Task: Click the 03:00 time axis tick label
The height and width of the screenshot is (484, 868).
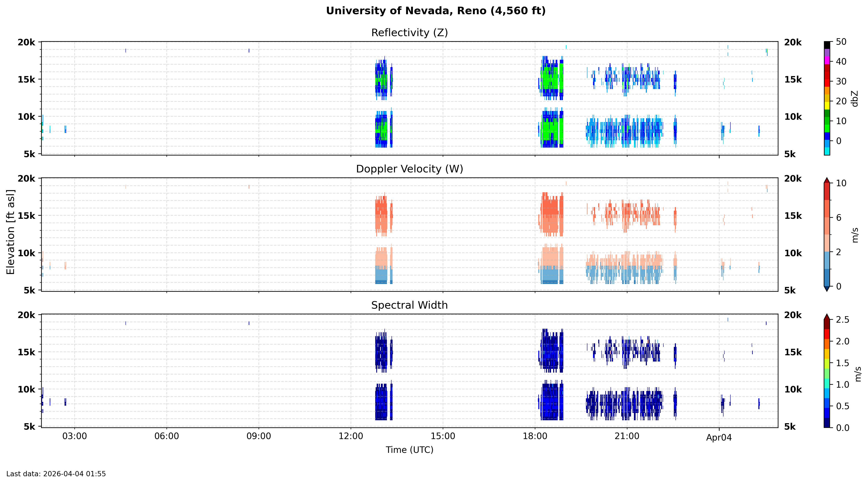Action: 75,436
